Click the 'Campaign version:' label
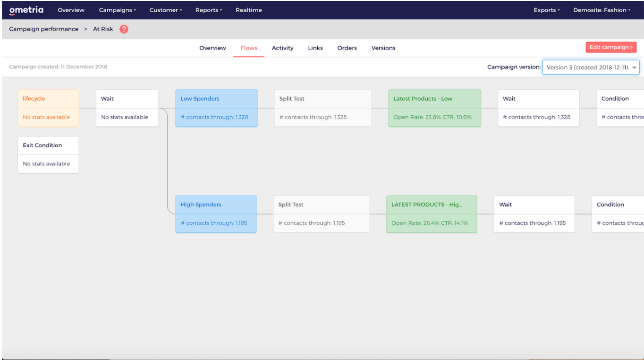 click(514, 67)
